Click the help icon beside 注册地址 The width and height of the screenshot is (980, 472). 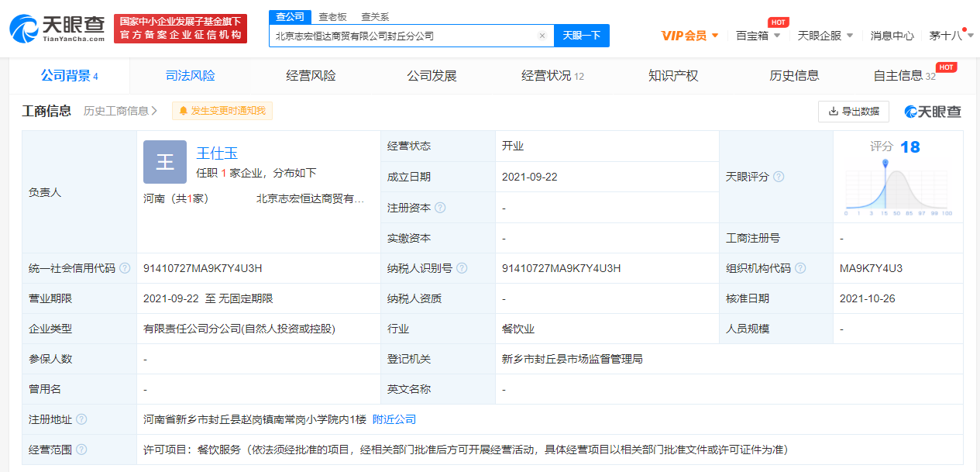(x=81, y=419)
